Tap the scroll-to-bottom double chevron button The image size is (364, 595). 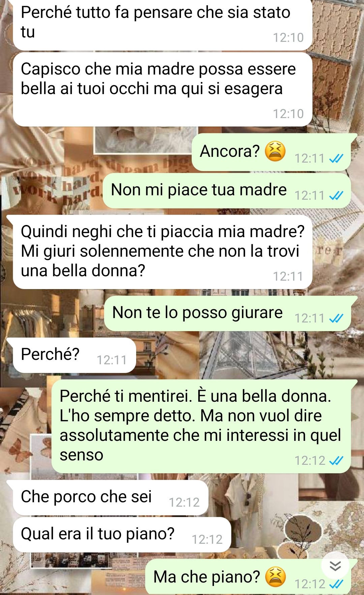[x=335, y=566]
